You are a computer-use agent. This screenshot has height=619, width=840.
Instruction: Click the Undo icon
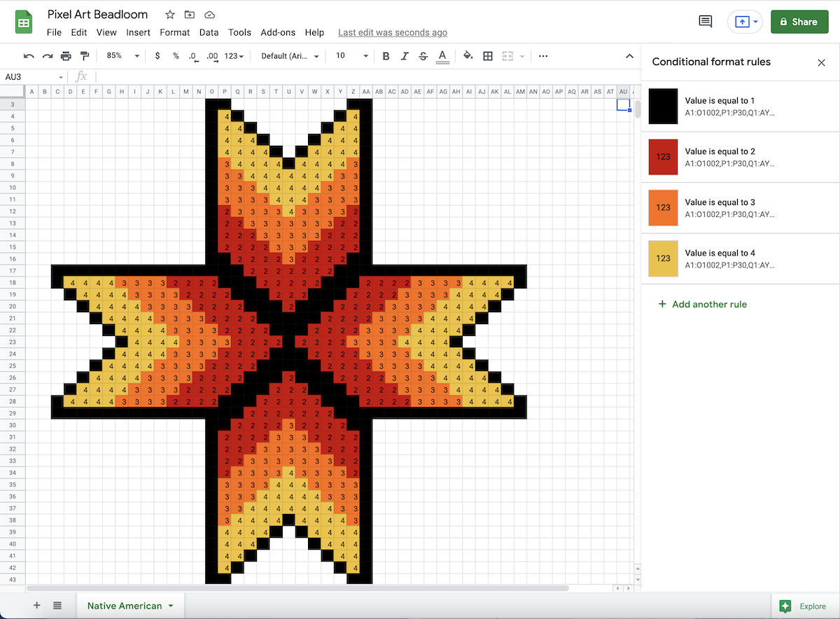point(28,56)
